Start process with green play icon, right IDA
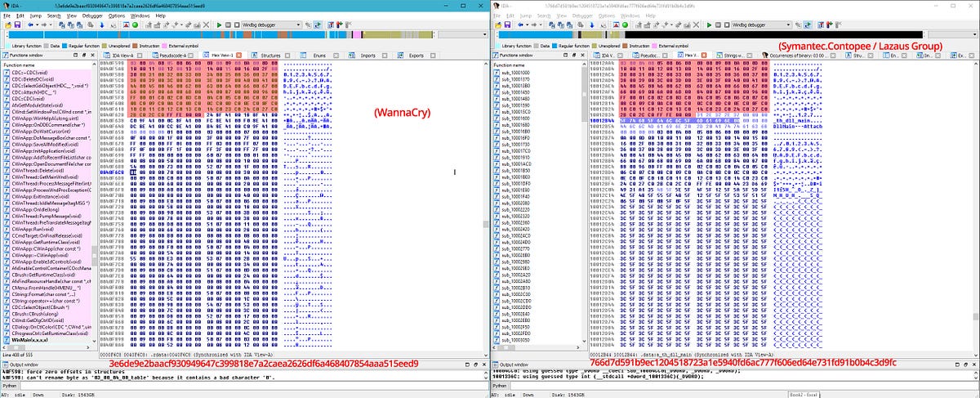Screen dimensions: 980x398 tap(709, 25)
